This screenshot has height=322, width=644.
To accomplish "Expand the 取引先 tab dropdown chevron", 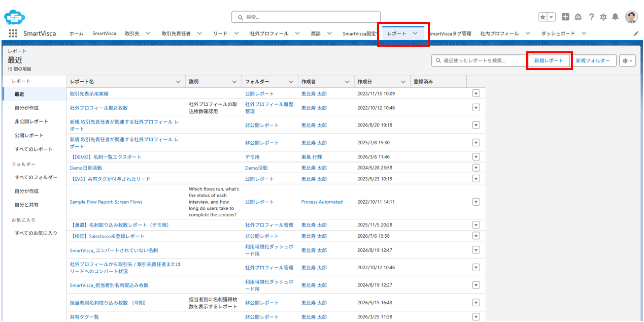I will (148, 34).
